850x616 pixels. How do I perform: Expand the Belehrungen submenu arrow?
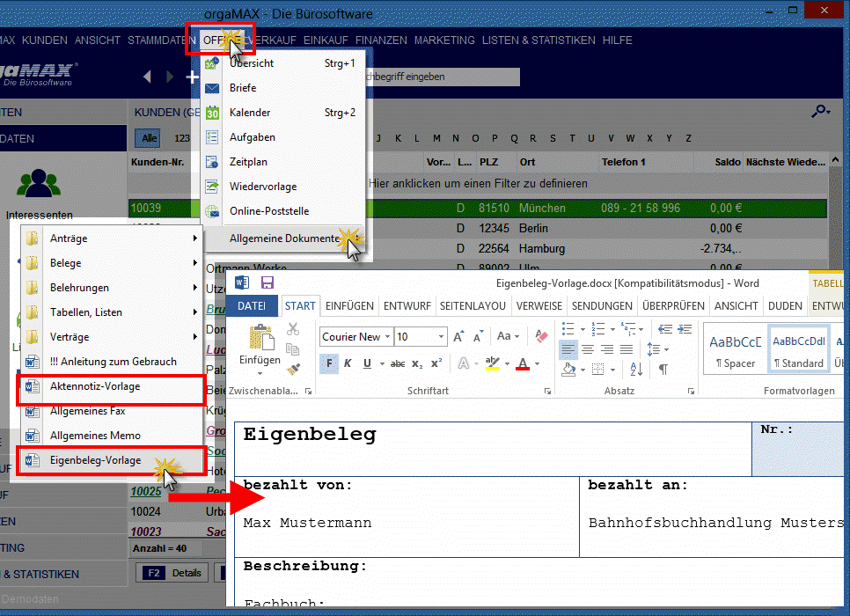pos(194,288)
